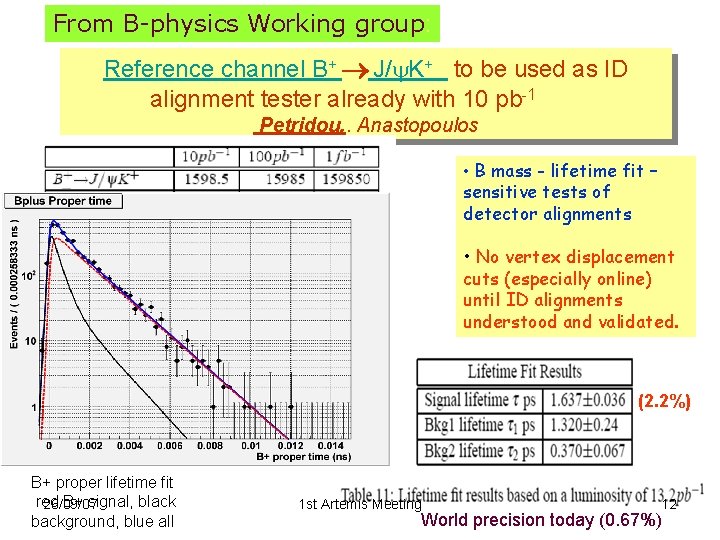Click the 'From B-physics Working group' title
This screenshot has width=720, height=540.
(x=239, y=24)
